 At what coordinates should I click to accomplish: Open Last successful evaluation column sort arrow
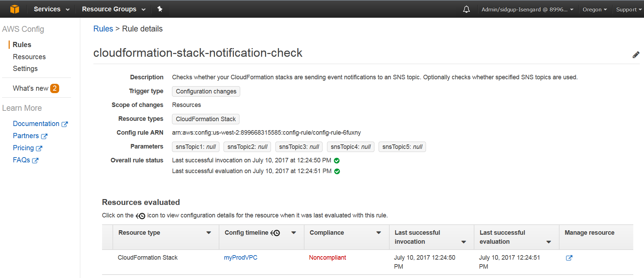pos(548,242)
